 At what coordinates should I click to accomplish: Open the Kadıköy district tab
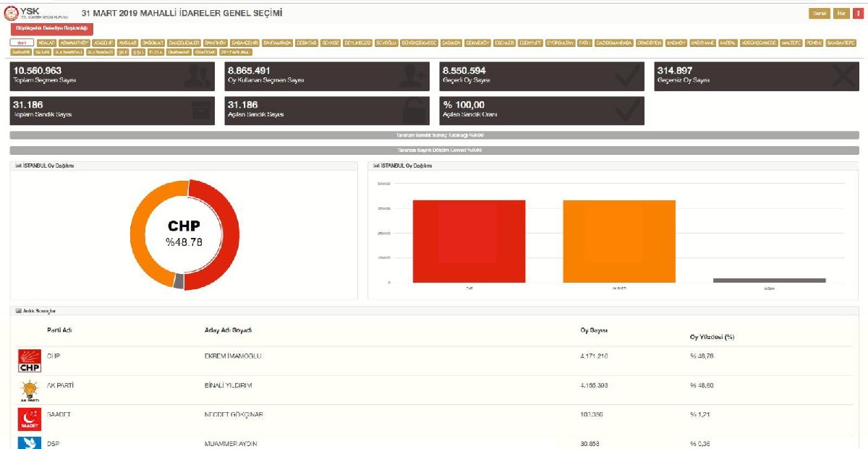675,43
